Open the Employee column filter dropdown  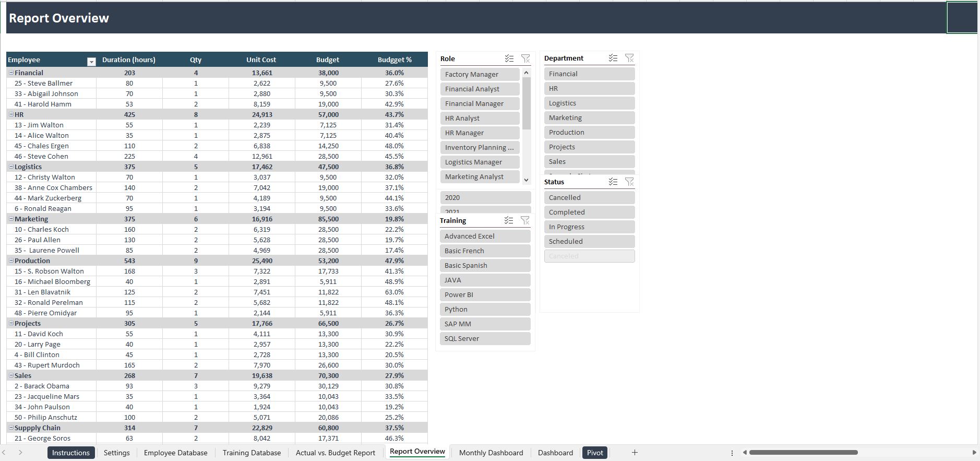pos(91,62)
